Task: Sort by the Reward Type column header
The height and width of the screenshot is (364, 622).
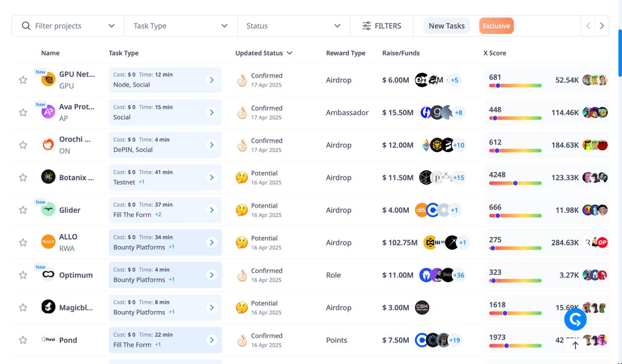Action: [x=346, y=53]
